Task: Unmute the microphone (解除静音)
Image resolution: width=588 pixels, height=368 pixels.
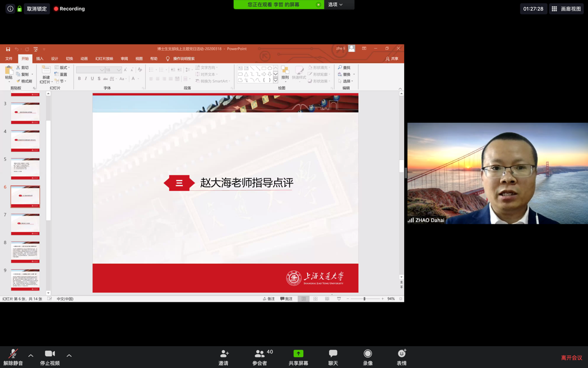Action: pos(13,354)
